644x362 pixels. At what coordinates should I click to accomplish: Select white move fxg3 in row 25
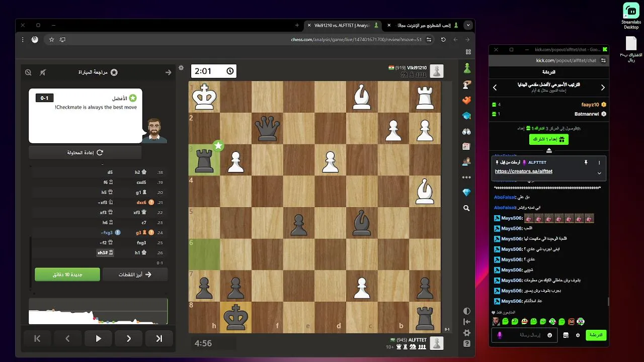click(141, 243)
